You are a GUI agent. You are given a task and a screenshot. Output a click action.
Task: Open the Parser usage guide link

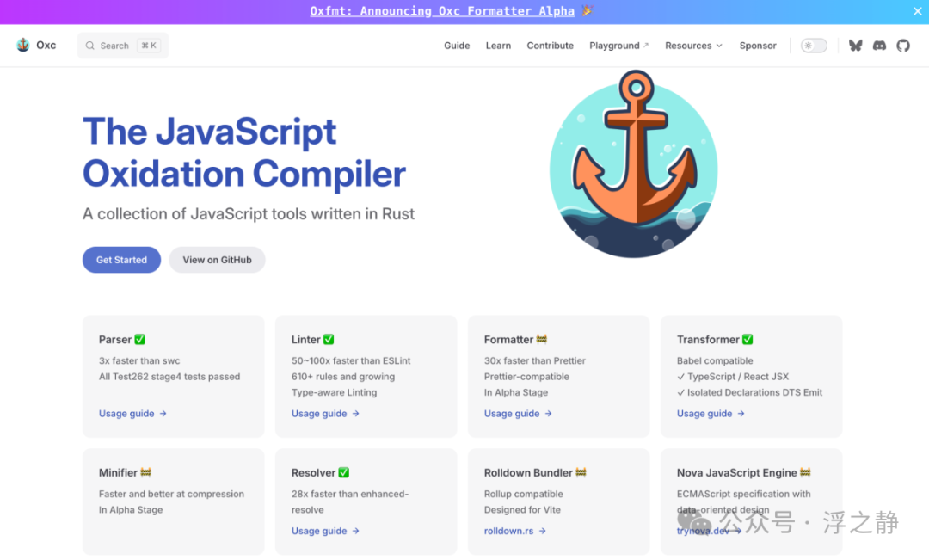click(132, 414)
